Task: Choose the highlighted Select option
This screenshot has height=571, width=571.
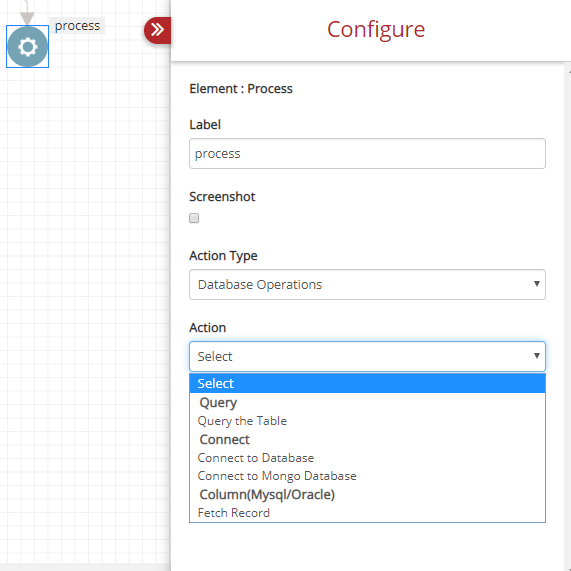Action: tap(367, 383)
